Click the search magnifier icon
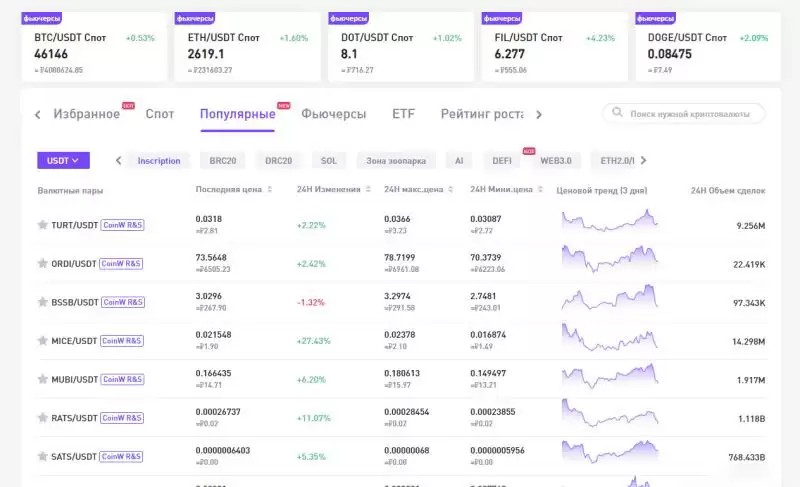The height and width of the screenshot is (487, 800). [x=616, y=114]
